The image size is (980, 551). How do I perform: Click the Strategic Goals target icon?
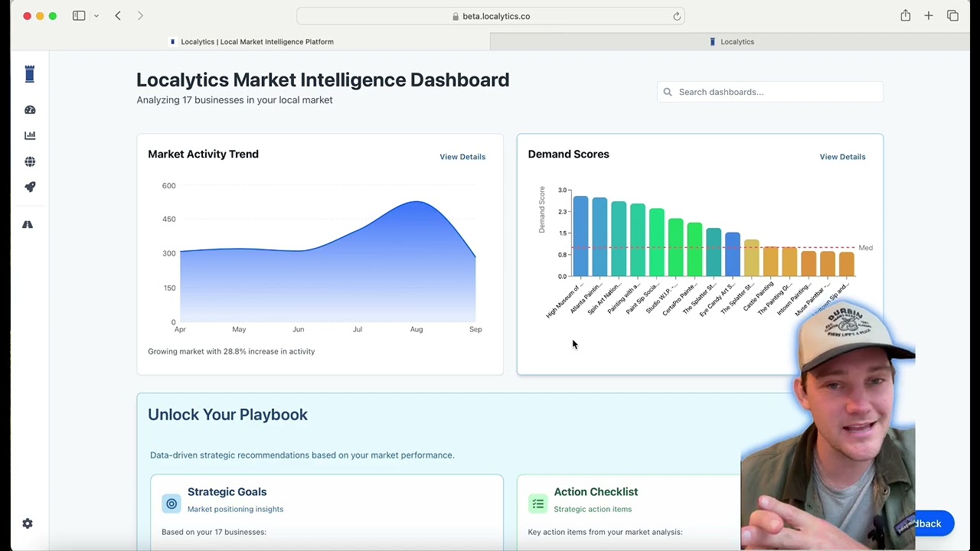pyautogui.click(x=171, y=504)
